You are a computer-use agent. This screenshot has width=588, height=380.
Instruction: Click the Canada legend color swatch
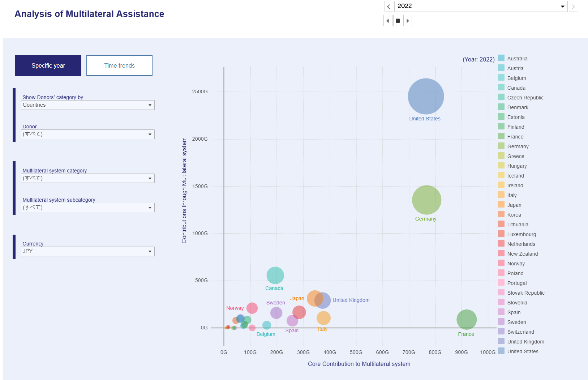(501, 87)
